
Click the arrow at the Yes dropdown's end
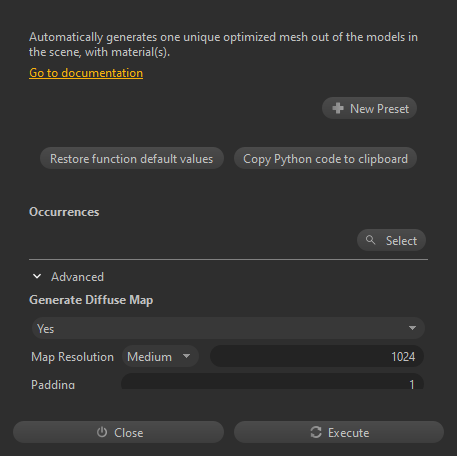pyautogui.click(x=412, y=328)
